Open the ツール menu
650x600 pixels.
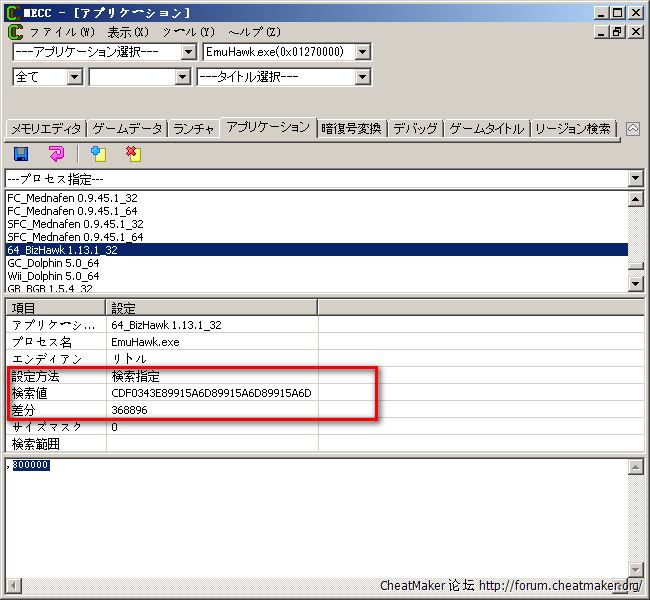(188, 32)
